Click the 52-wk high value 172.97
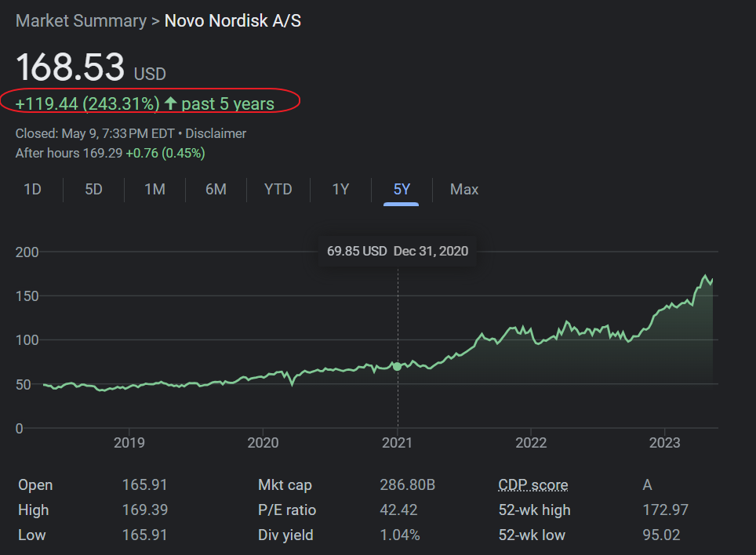This screenshot has height=555, width=756. point(665,510)
